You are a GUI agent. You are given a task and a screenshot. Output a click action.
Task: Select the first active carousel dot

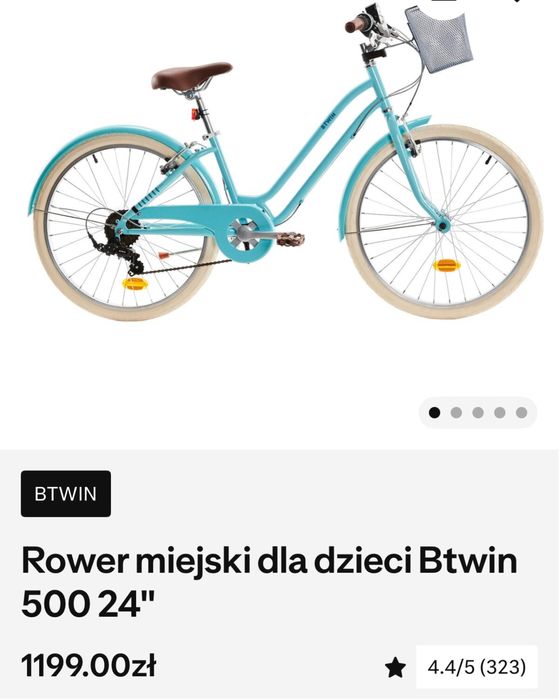point(434,413)
